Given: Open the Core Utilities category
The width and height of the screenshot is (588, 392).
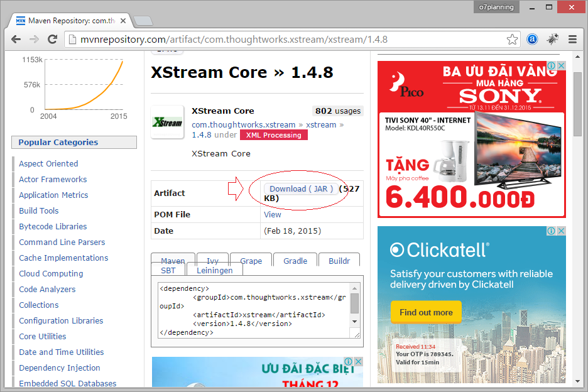Looking at the screenshot, I should click(42, 337).
